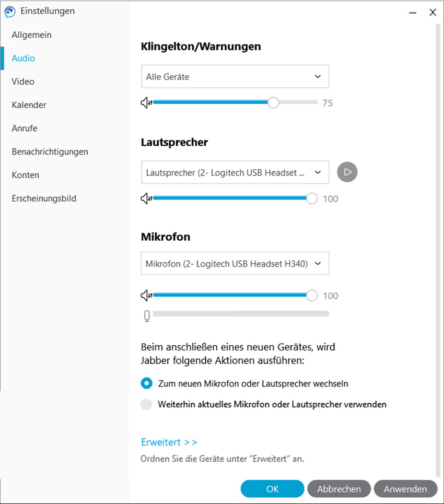The width and height of the screenshot is (444, 504).
Task: Open the Benachrichtigungen settings section
Action: click(x=50, y=151)
